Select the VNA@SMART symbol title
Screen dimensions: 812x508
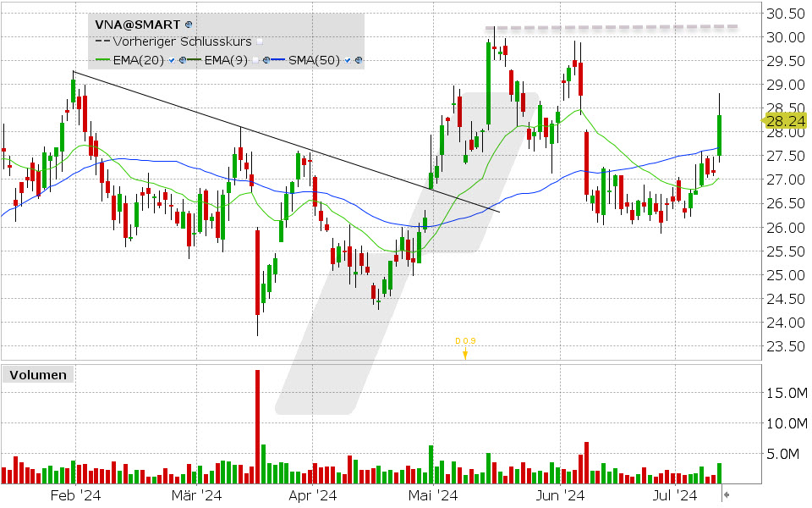[x=138, y=25]
